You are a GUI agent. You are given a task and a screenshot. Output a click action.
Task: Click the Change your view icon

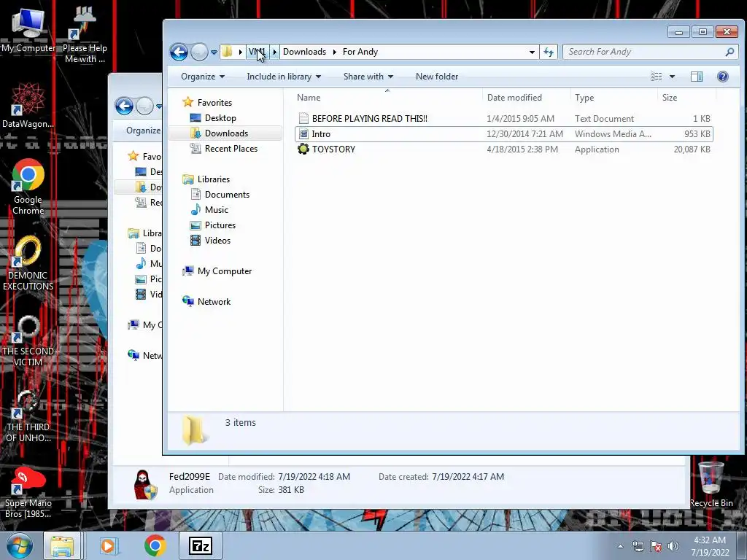(x=657, y=76)
